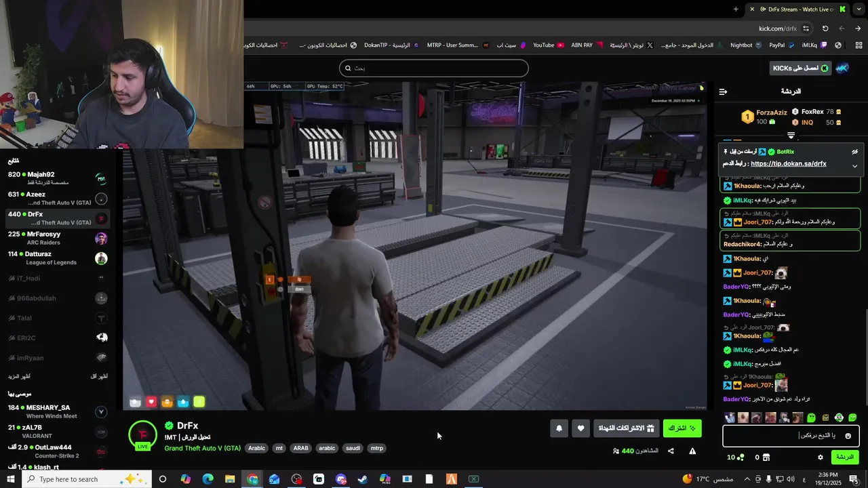The width and height of the screenshot is (868, 488).
Task: Click the green Chat send (الدردشة) button
Action: 845,457
